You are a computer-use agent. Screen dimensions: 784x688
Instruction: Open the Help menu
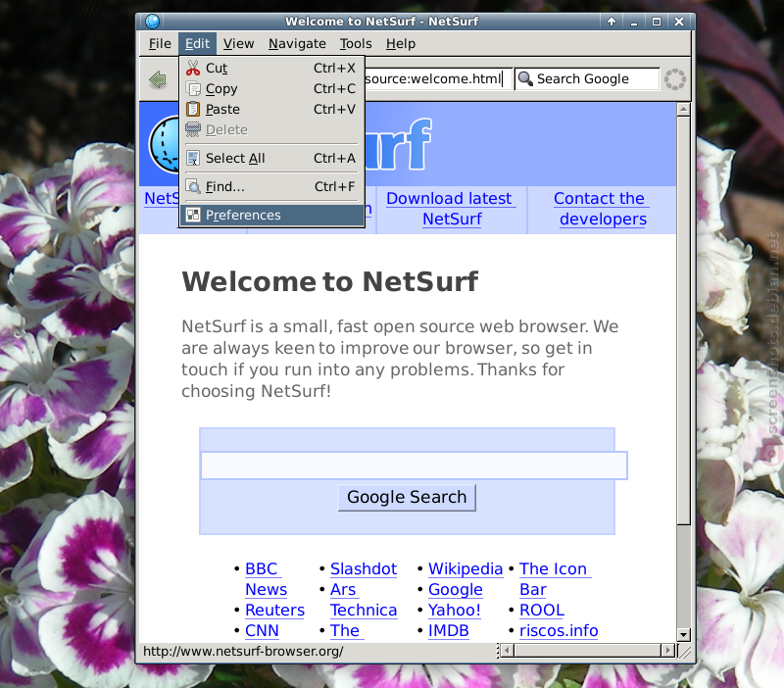(401, 44)
